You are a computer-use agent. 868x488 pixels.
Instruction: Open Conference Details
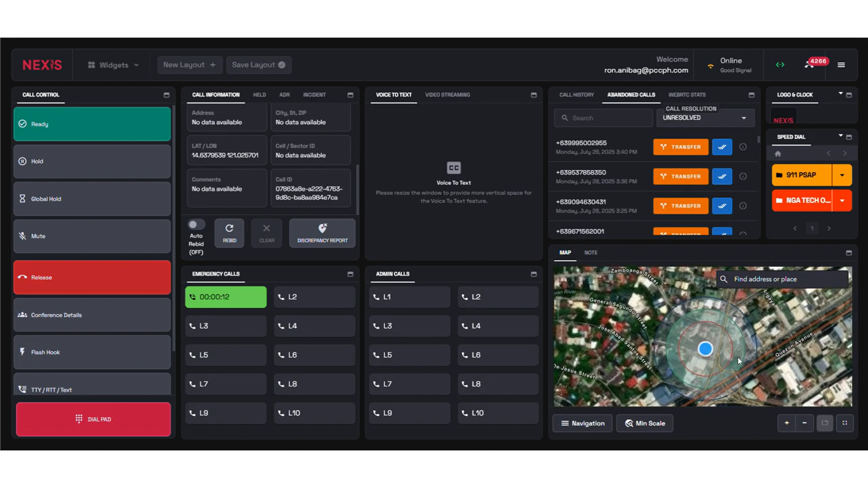pos(92,315)
